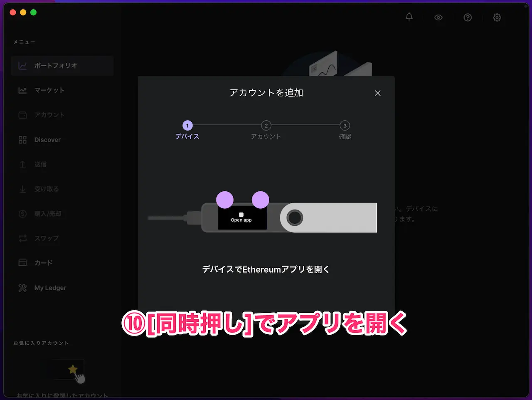Click the 購入/売却 dollar icon
This screenshot has width=532, height=400.
(22, 214)
